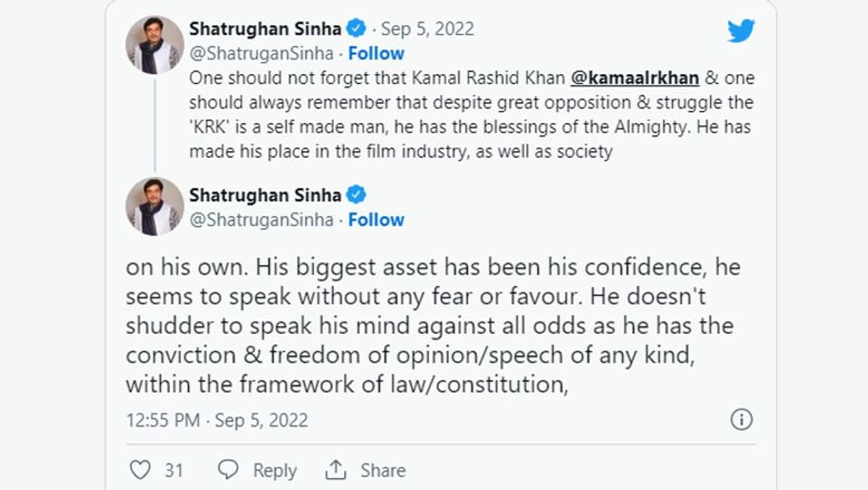Image resolution: width=868 pixels, height=490 pixels.
Task: Follow Shatrughan Sinha from the top tweet
Action: [x=376, y=53]
